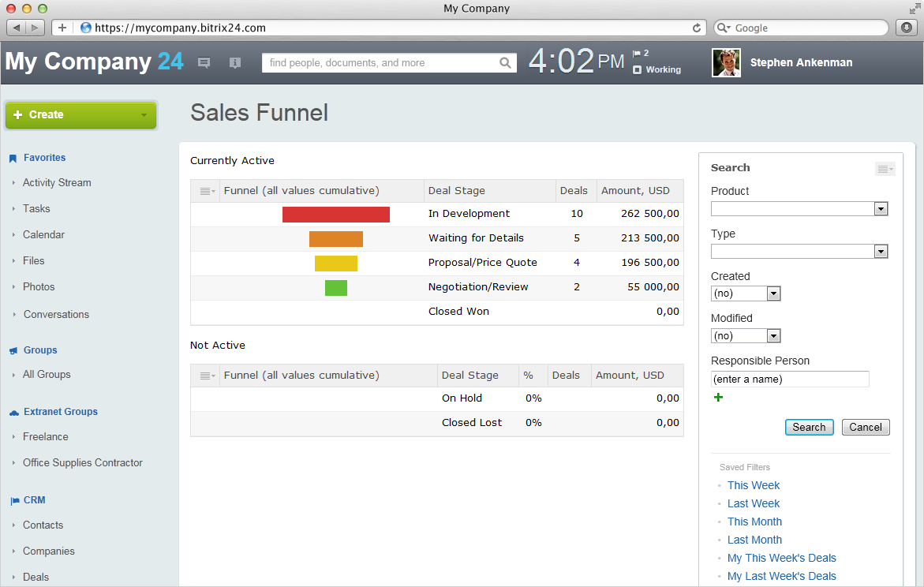Apply the This Month saved filter

(754, 522)
